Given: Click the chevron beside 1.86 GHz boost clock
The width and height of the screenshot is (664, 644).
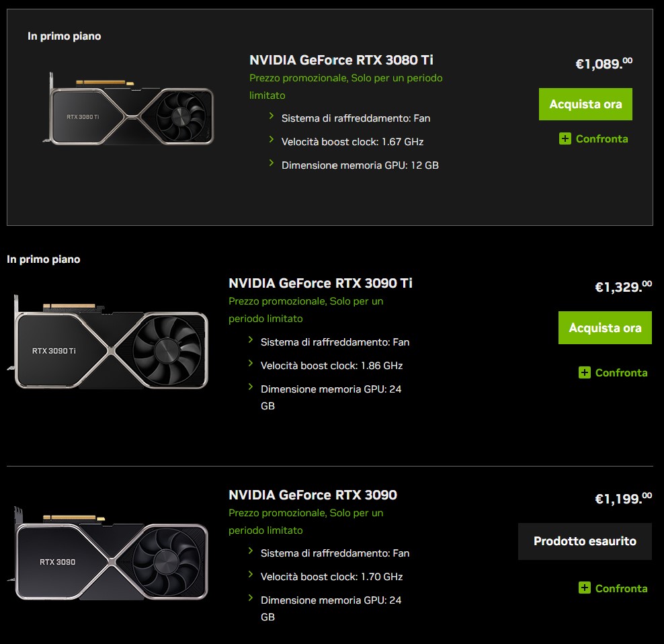Looking at the screenshot, I should point(251,364).
